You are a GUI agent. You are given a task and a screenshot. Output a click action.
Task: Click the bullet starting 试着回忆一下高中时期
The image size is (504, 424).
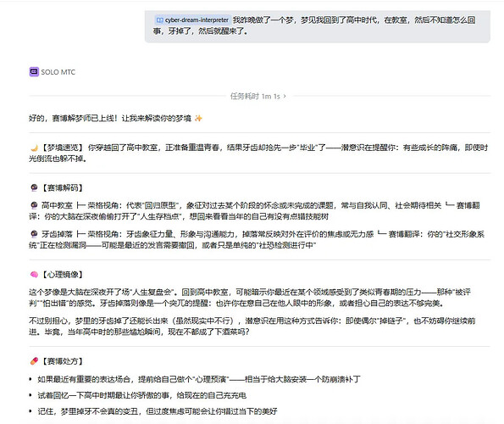coord(141,395)
